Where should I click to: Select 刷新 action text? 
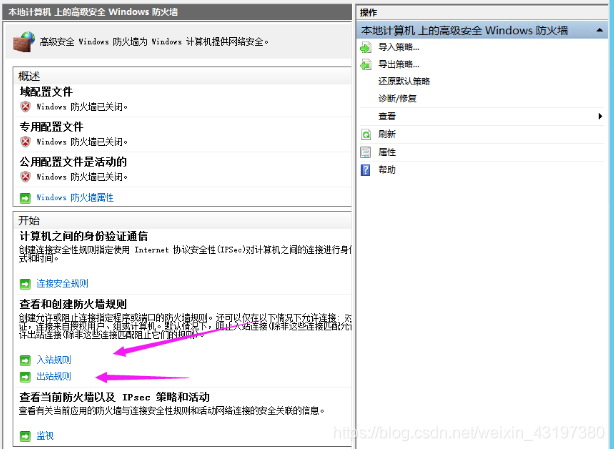click(x=387, y=134)
